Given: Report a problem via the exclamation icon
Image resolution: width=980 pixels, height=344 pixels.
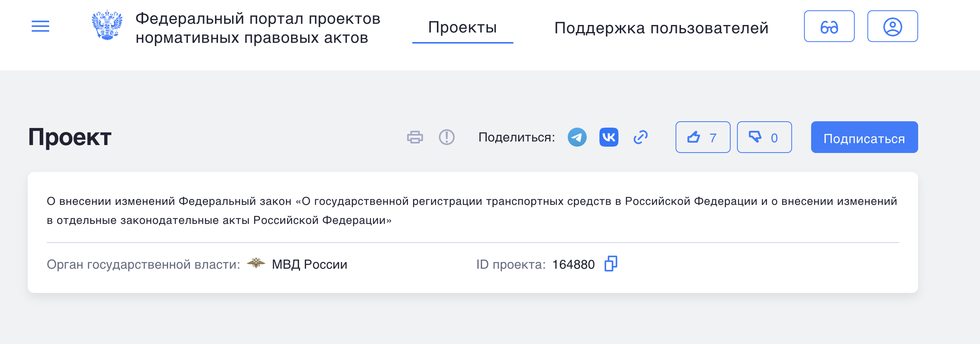Looking at the screenshot, I should point(446,138).
